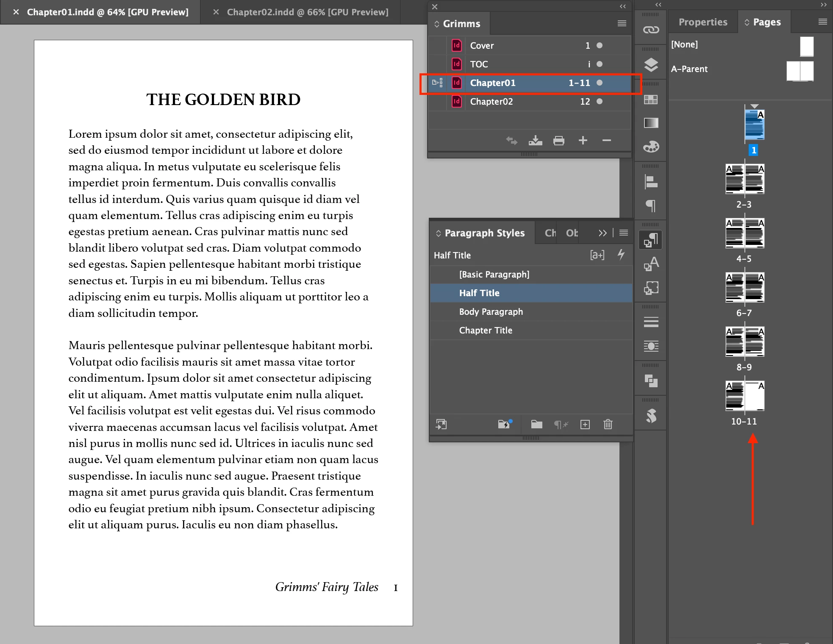Select the pages 6-7 spread thumbnail
The width and height of the screenshot is (833, 644).
click(x=744, y=288)
